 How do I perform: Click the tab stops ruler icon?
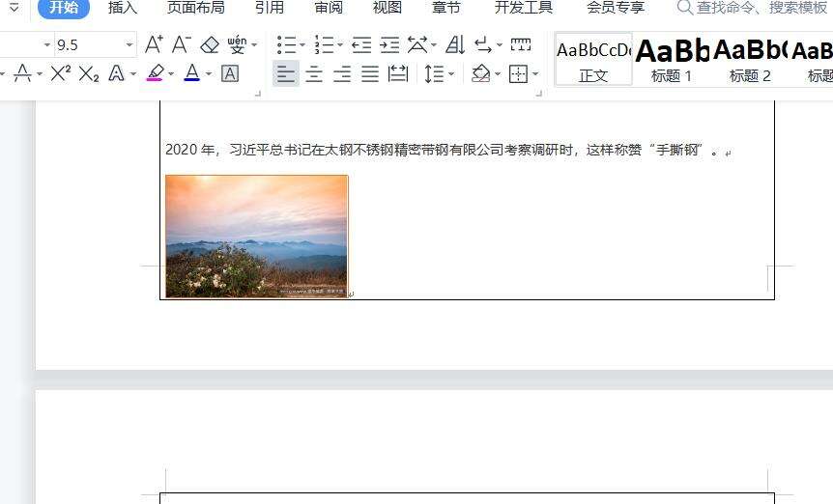click(521, 44)
